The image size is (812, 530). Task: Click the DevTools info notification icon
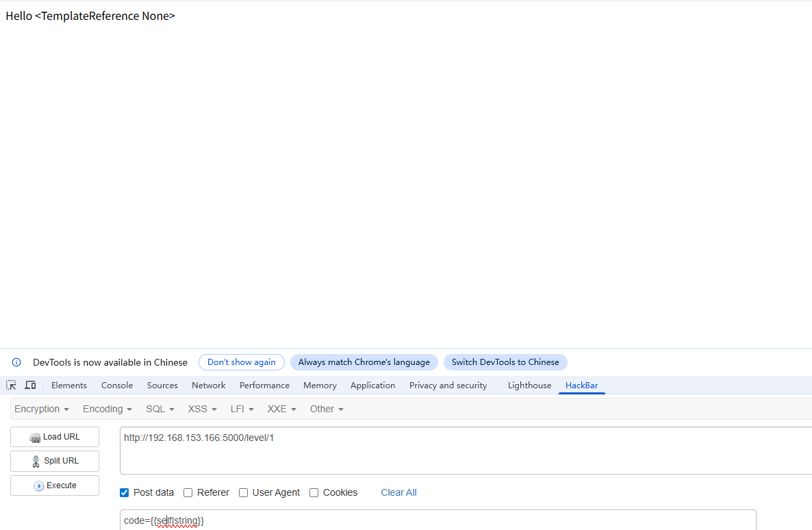[x=16, y=362]
